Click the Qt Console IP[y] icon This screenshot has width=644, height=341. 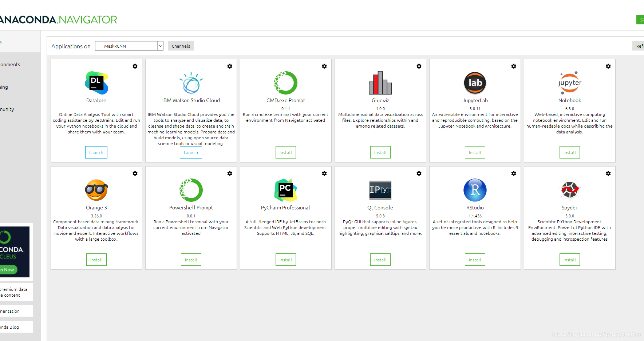380,190
